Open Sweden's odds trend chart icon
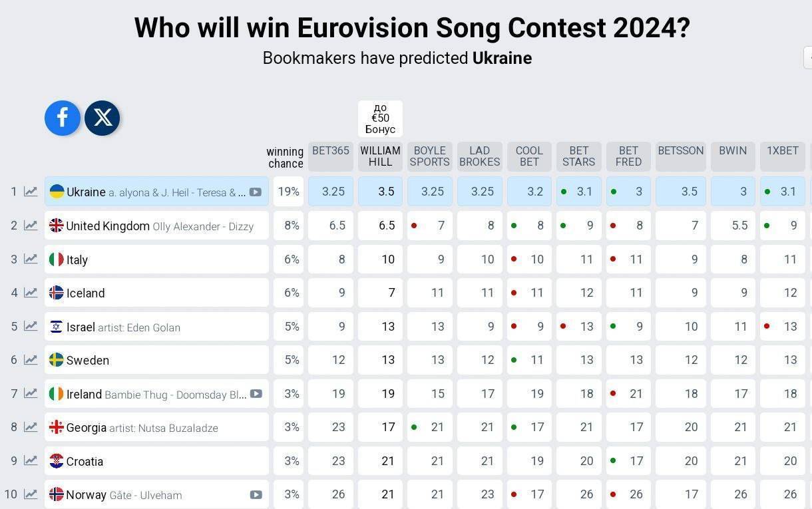This screenshot has width=812, height=509. 31,360
